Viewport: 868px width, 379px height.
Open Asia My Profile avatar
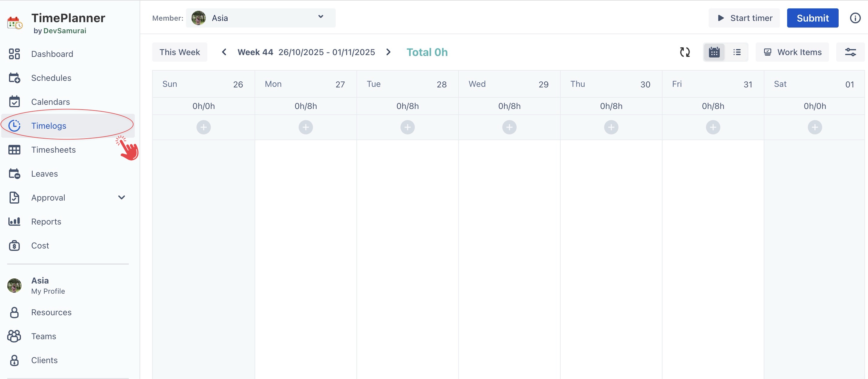coord(14,285)
